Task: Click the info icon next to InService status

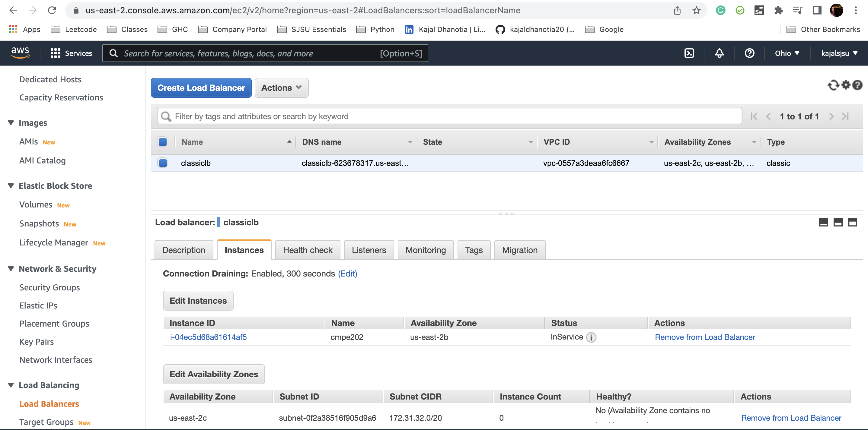Action: click(592, 337)
